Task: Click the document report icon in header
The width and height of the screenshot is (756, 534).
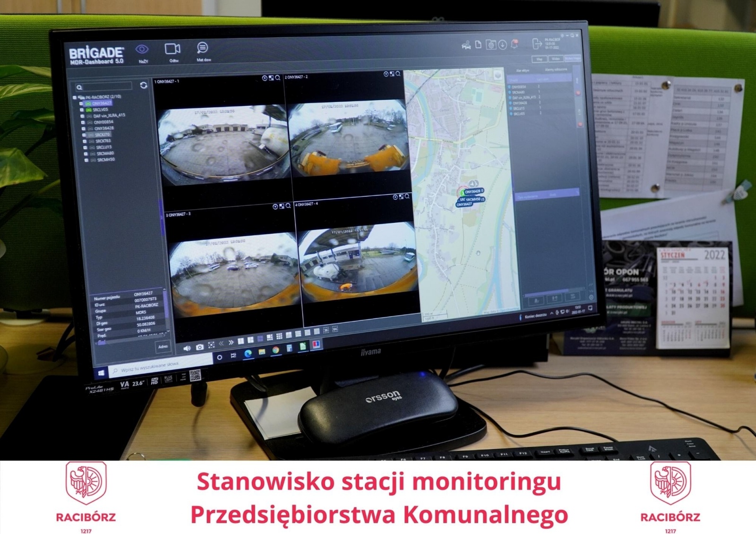Action: click(x=478, y=44)
